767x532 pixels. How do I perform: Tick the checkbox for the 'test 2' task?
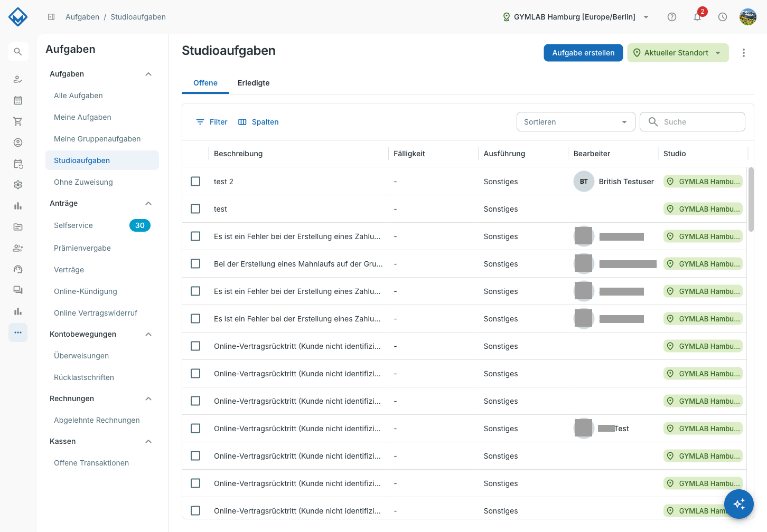pos(195,182)
